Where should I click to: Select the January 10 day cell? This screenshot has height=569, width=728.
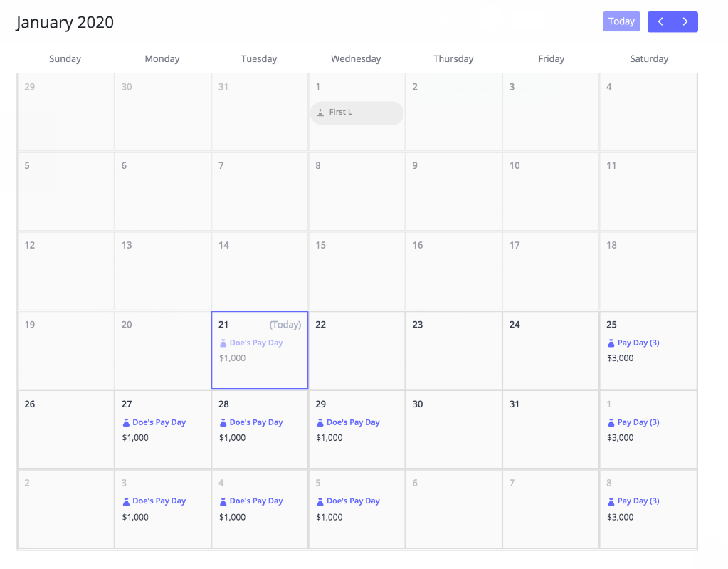[551, 192]
